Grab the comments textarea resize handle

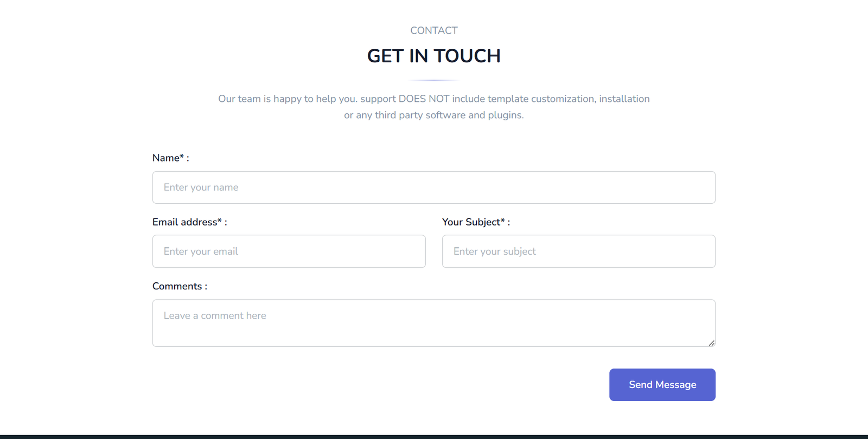[711, 343]
